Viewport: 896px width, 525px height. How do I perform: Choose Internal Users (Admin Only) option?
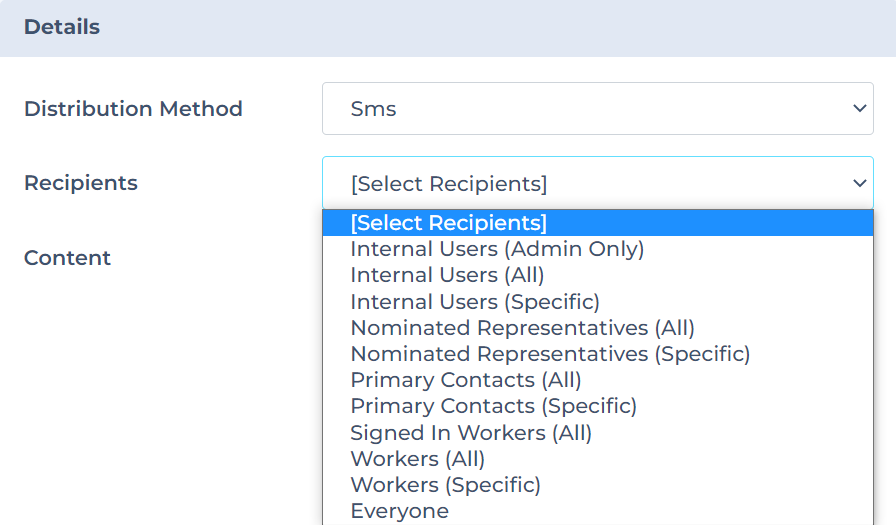pos(497,249)
